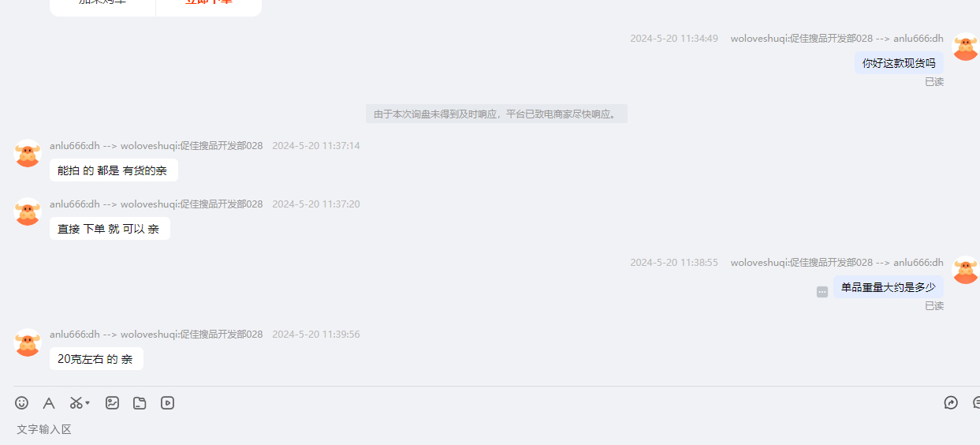The image size is (980, 445).
Task: Click the system notice about 平台已致电商家
Action: coord(496,114)
